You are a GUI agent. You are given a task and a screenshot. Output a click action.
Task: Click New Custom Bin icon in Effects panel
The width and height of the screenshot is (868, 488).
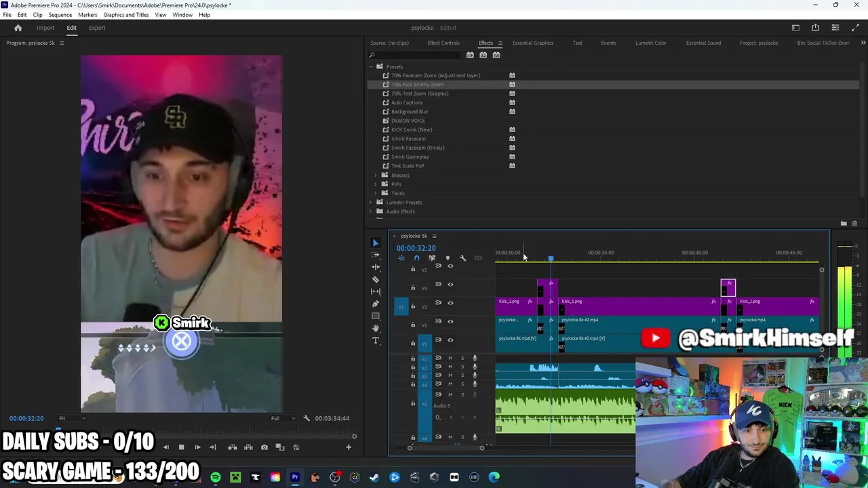[844, 224]
